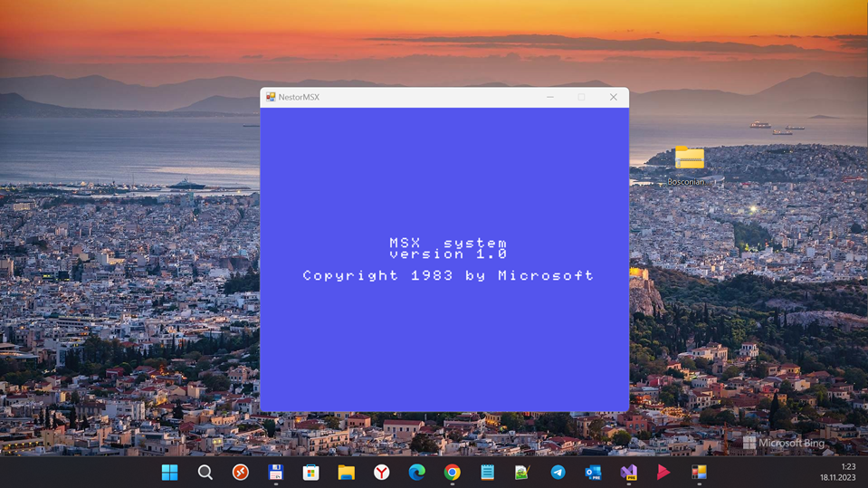This screenshot has width=868, height=488.
Task: Launch Yandex Browser from taskbar
Action: pyautogui.click(x=381, y=472)
